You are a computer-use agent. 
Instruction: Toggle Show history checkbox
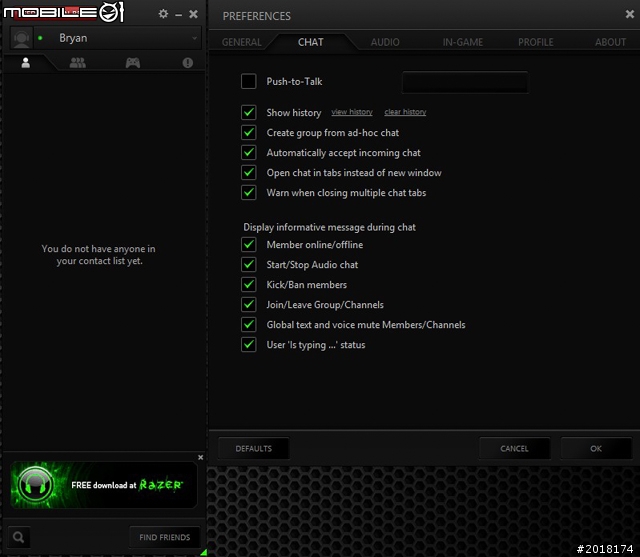pyautogui.click(x=249, y=112)
